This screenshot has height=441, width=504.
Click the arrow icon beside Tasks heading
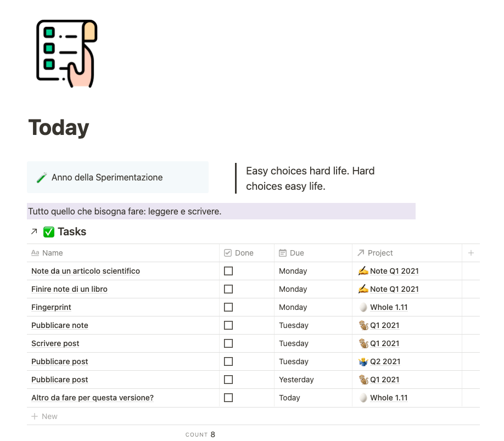click(x=34, y=232)
